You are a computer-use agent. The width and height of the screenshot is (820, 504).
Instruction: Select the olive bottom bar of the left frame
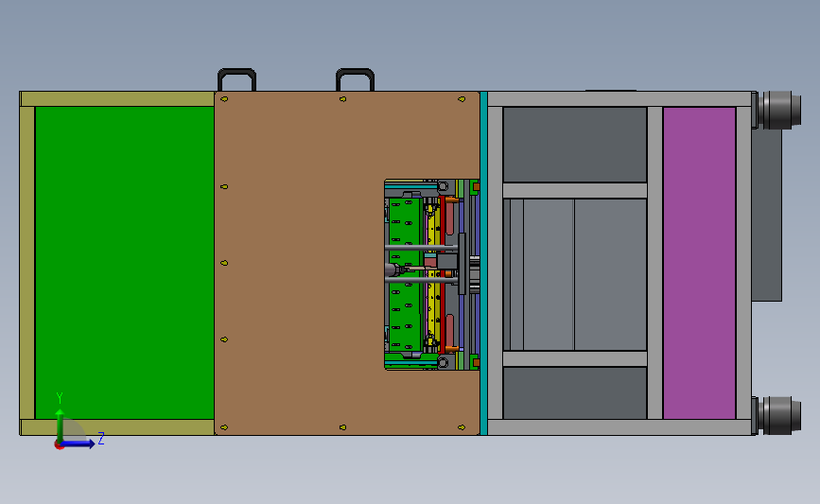[117, 427]
